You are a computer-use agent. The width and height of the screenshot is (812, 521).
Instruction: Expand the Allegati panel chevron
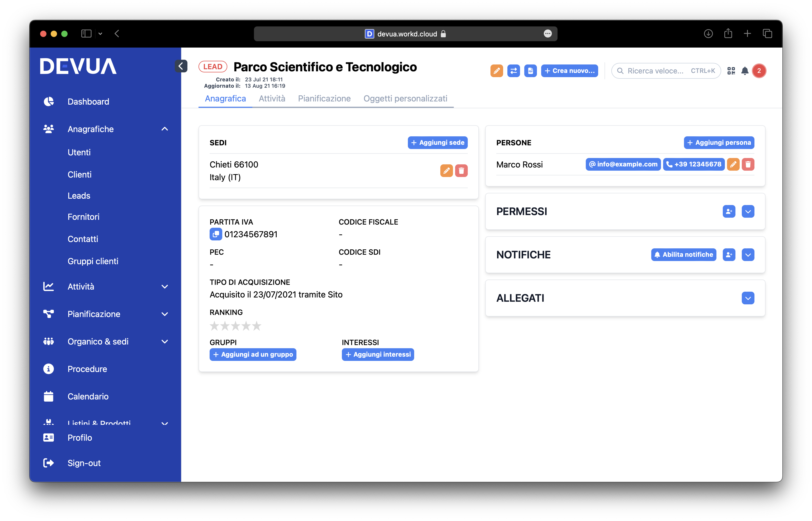(748, 298)
